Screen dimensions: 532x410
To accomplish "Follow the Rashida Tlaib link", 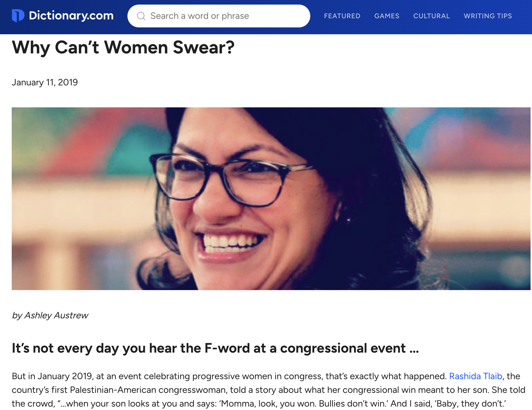I will (x=475, y=376).
